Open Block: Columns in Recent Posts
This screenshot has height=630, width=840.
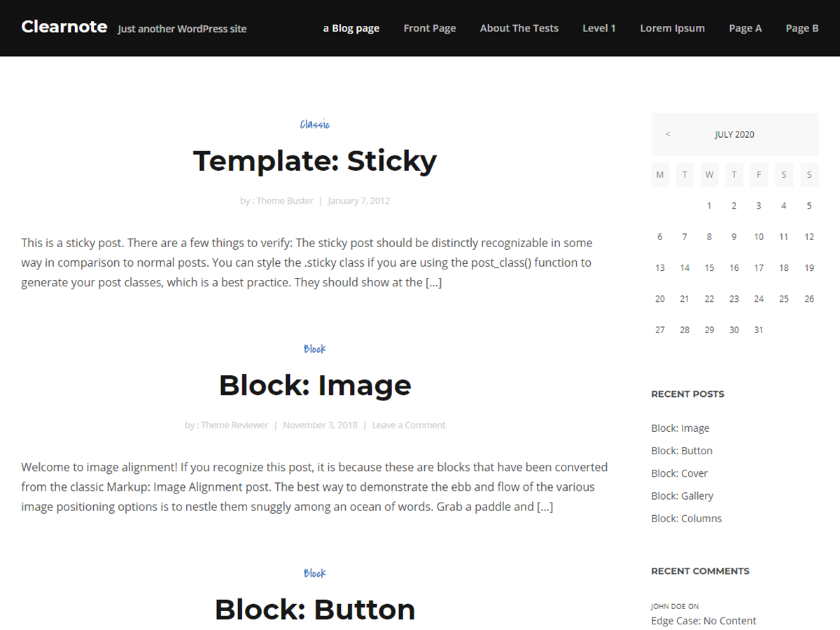686,519
